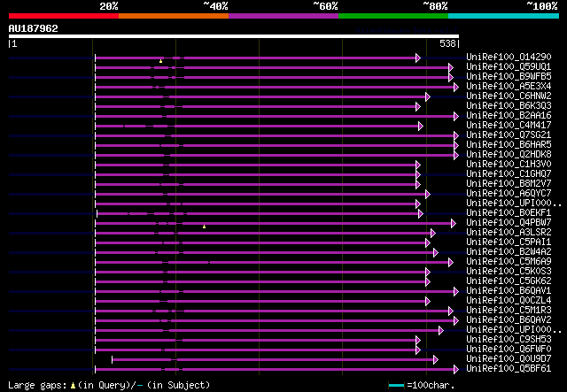Open the UniRef100_C5M6A9 hit link
The image size is (567, 392).
point(509,262)
